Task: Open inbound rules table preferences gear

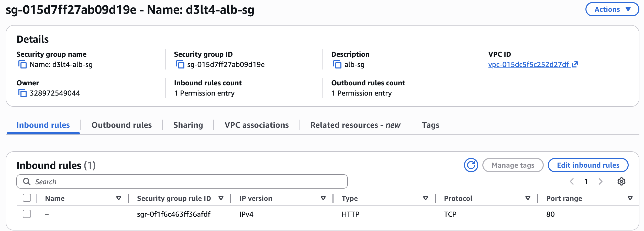Action: point(621,182)
